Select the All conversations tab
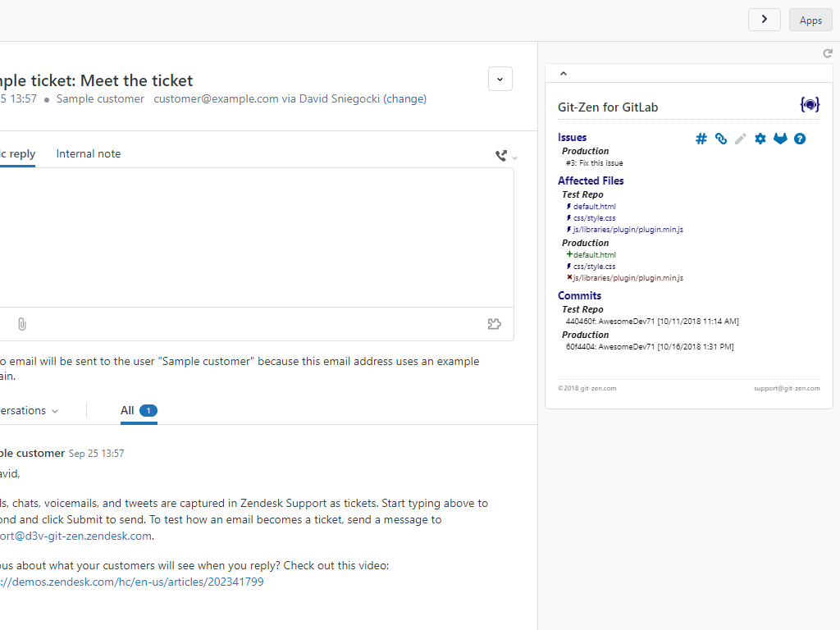 pos(138,410)
